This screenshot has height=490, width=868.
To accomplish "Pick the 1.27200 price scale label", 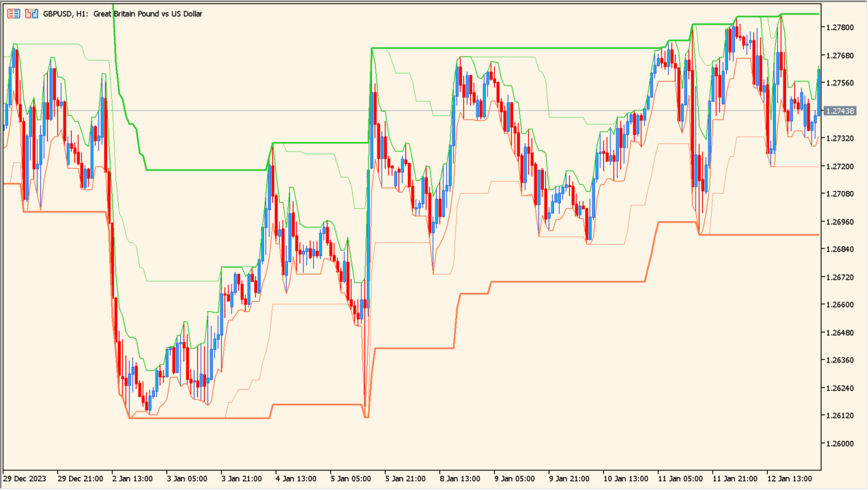I will point(840,167).
